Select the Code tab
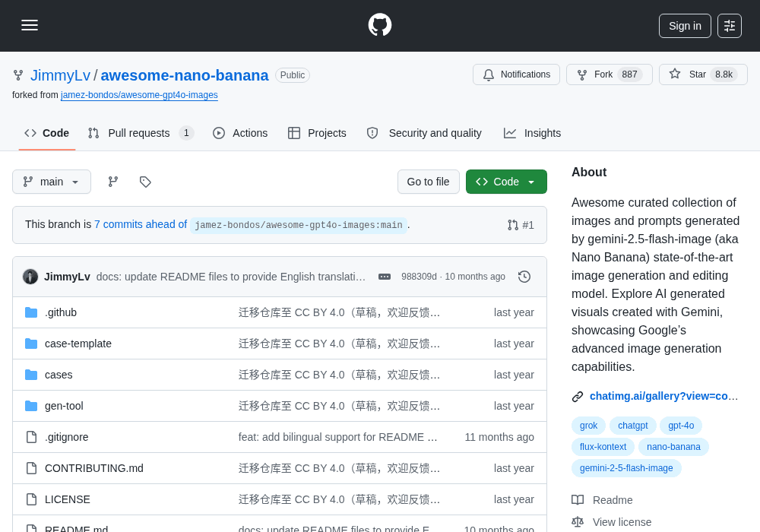The height and width of the screenshot is (532, 760). click(47, 133)
